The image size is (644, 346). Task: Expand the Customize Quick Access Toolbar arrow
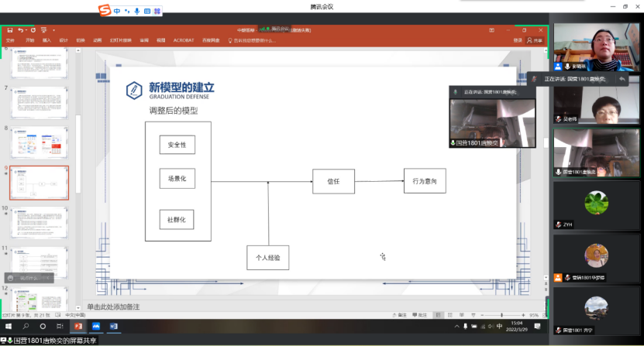click(53, 30)
